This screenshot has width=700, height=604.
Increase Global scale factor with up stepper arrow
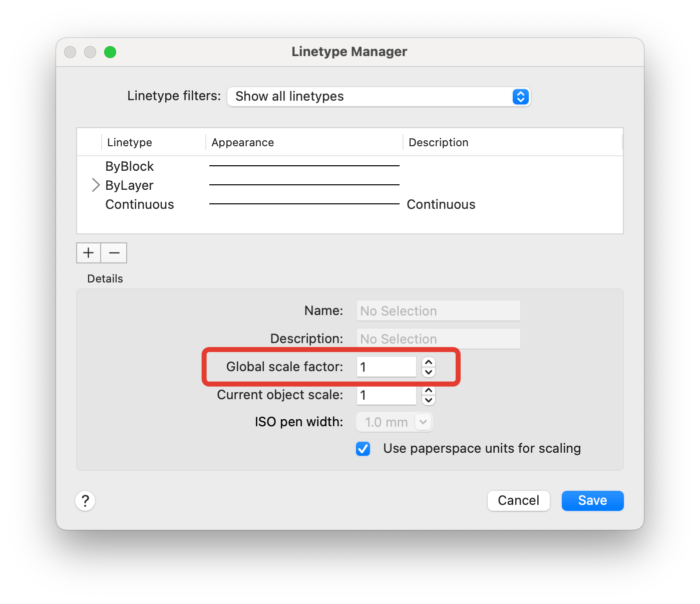(429, 362)
